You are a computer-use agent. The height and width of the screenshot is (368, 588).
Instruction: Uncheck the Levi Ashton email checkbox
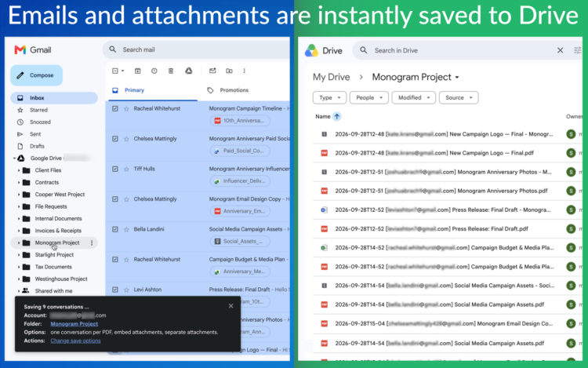pyautogui.click(x=115, y=290)
